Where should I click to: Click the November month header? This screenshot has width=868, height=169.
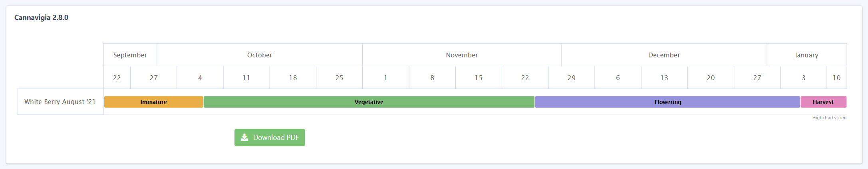pos(462,55)
